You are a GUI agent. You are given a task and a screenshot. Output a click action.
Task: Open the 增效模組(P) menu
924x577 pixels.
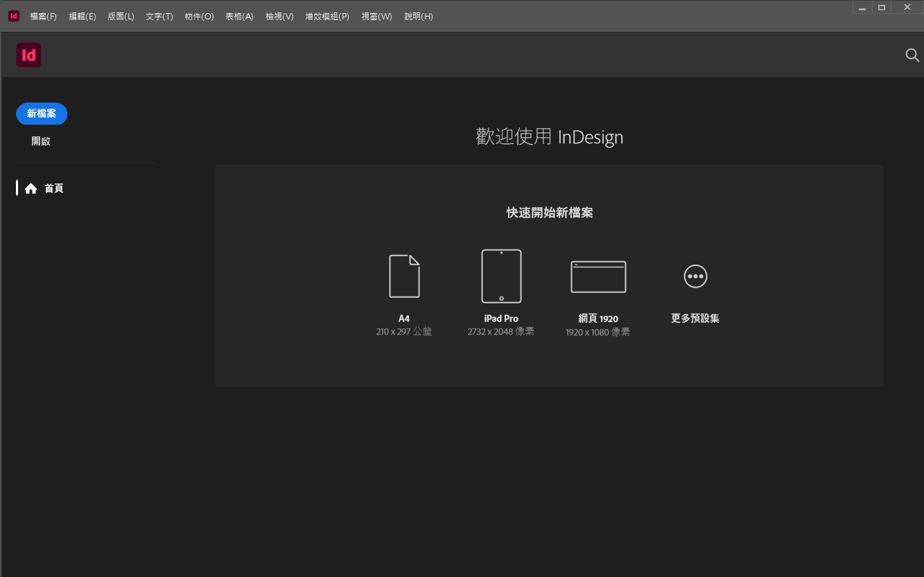(327, 17)
